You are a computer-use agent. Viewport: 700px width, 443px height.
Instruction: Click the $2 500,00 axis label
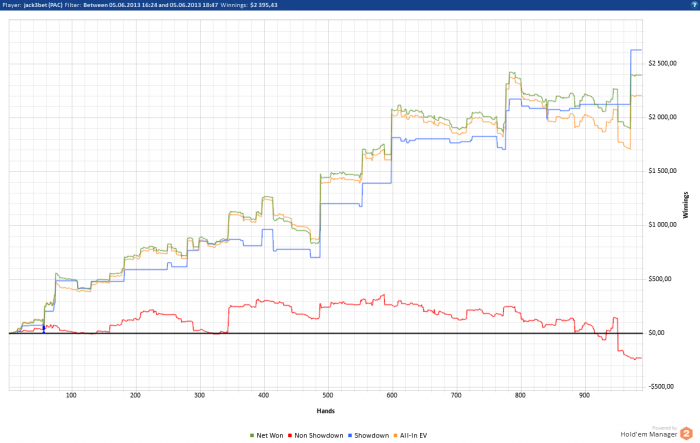[662, 63]
